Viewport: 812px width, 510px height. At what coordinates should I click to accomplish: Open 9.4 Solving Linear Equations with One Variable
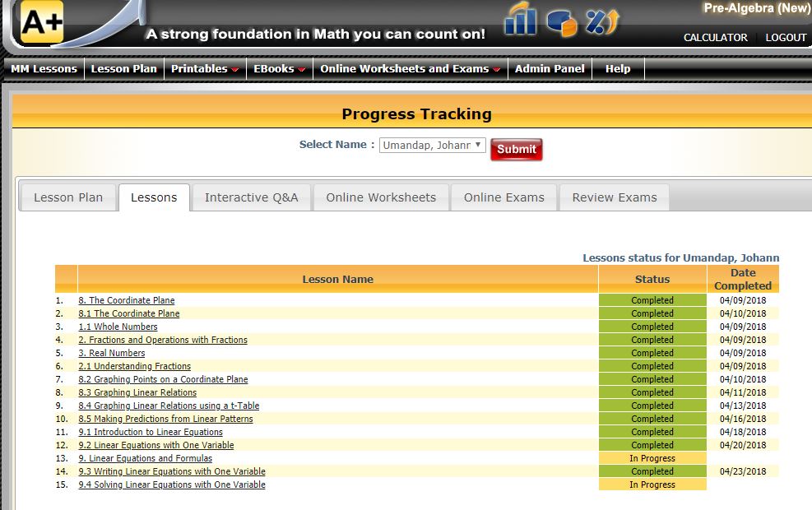click(172, 484)
